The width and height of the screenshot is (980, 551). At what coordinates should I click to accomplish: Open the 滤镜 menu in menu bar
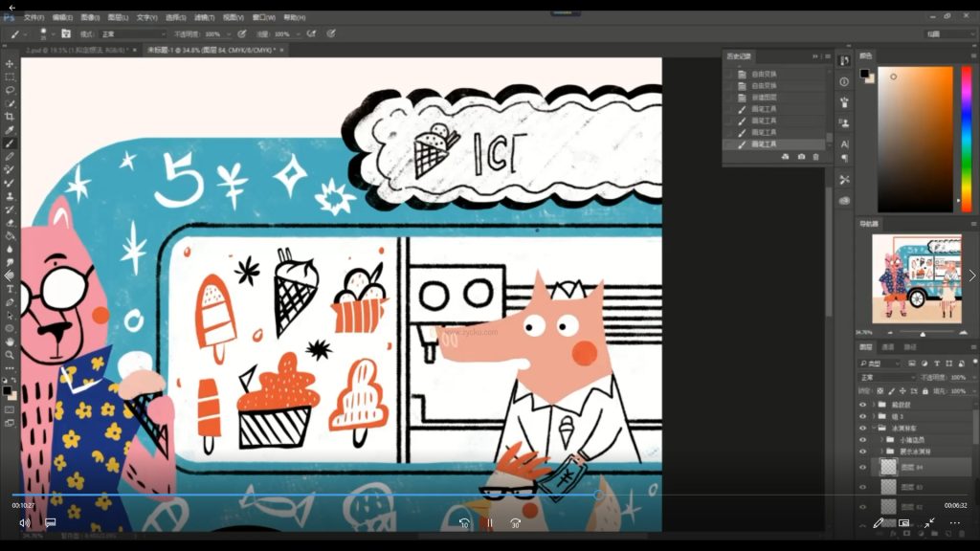click(x=204, y=17)
